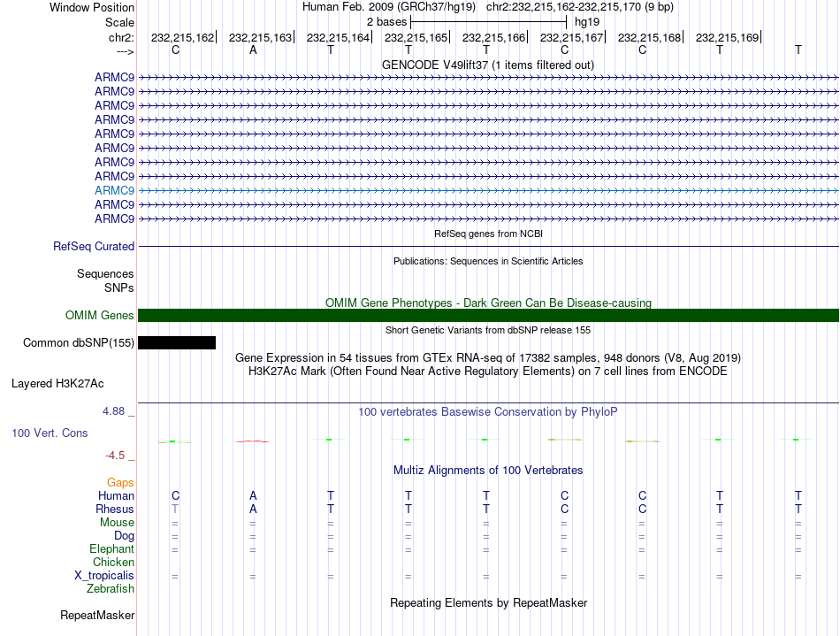Viewport: 840px width, 636px height.
Task: Click the Sequences subtrack label
Action: (105, 274)
